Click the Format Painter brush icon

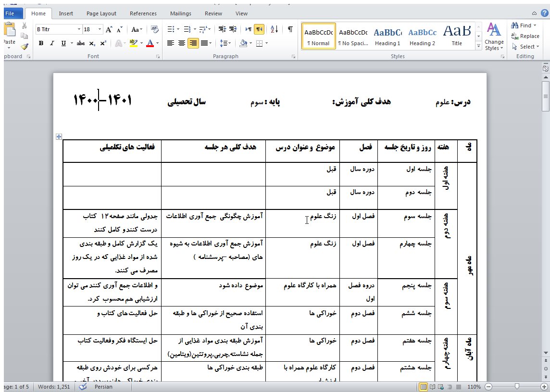pos(24,46)
